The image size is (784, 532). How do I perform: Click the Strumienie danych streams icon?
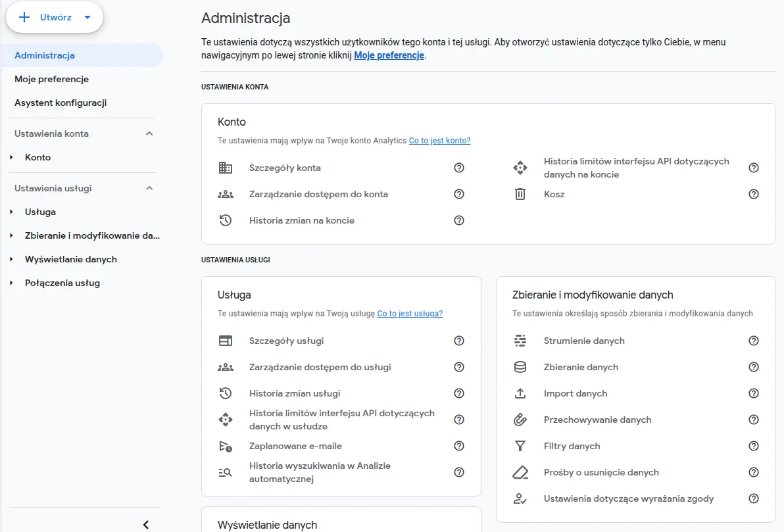(520, 341)
